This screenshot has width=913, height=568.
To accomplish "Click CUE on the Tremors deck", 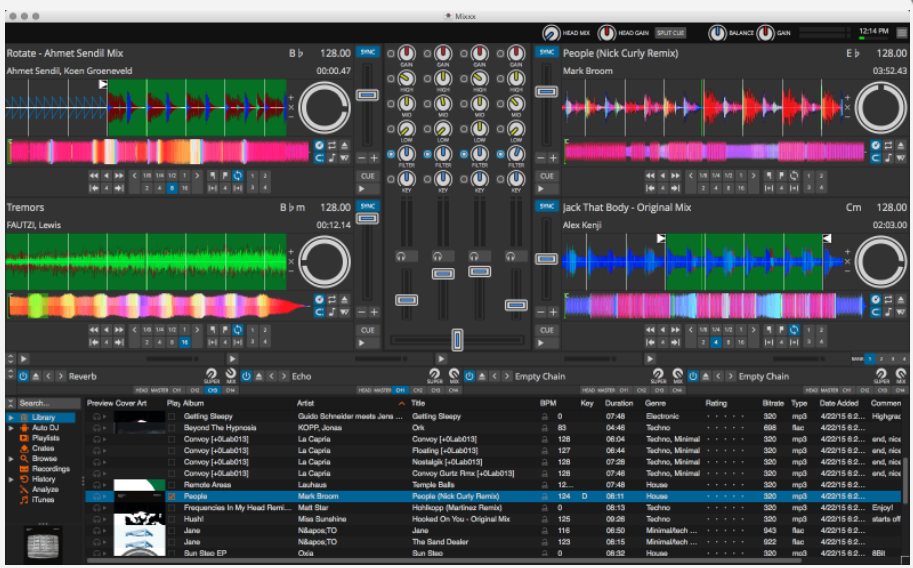I will pyautogui.click(x=367, y=330).
